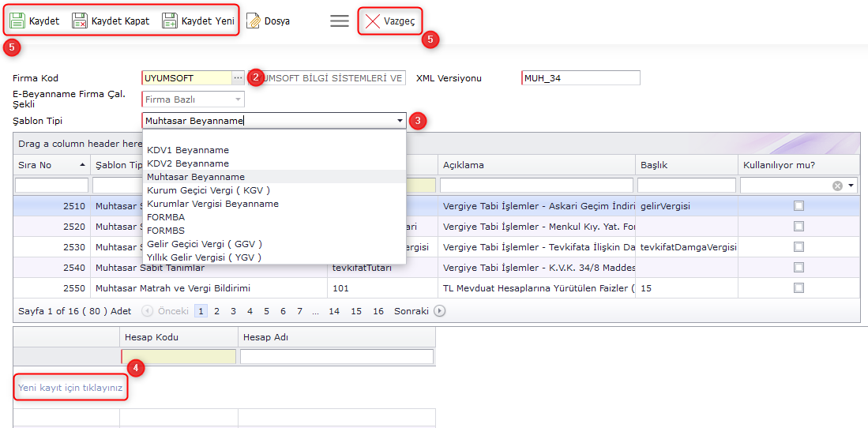Select KDV1 Beyanname from the list
Viewport: 868px width, 428px height.
point(188,150)
